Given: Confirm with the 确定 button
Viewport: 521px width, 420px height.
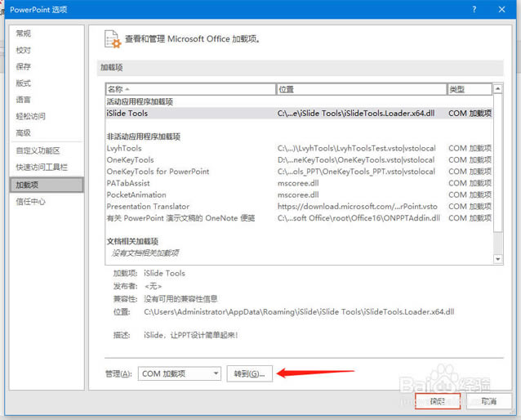Looking at the screenshot, I should click(x=438, y=401).
